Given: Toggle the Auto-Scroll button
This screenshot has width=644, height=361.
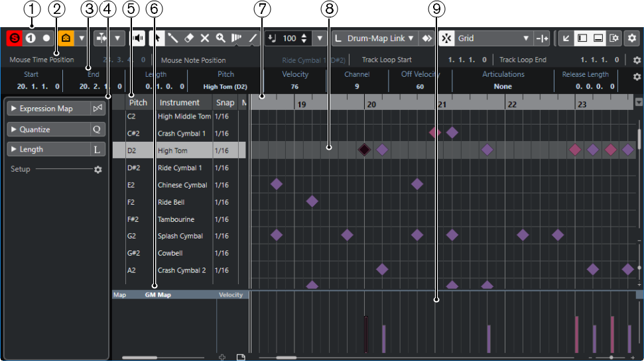Looking at the screenshot, I should pyautogui.click(x=101, y=38).
